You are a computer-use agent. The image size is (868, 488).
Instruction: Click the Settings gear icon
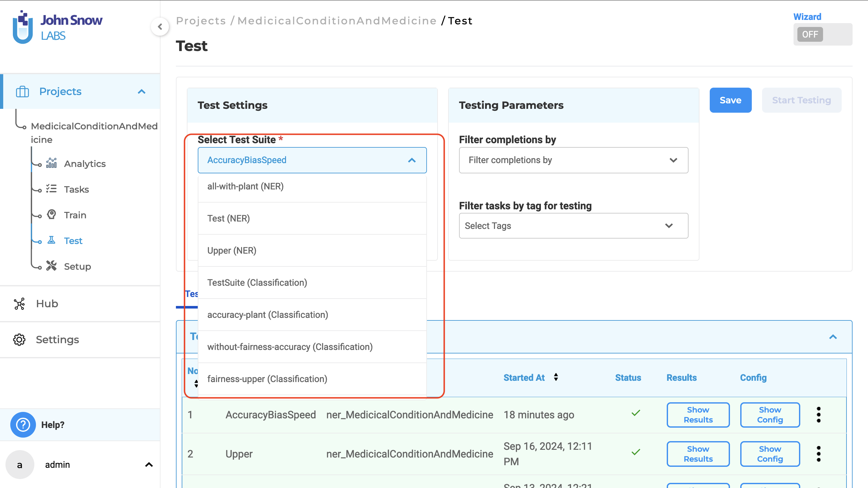tap(19, 340)
